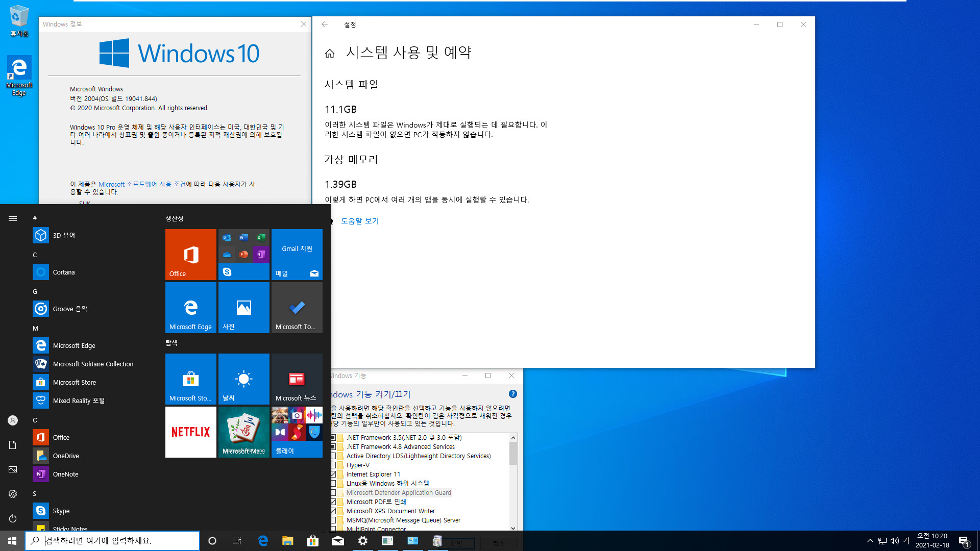Click the Start menu power icon

click(13, 518)
